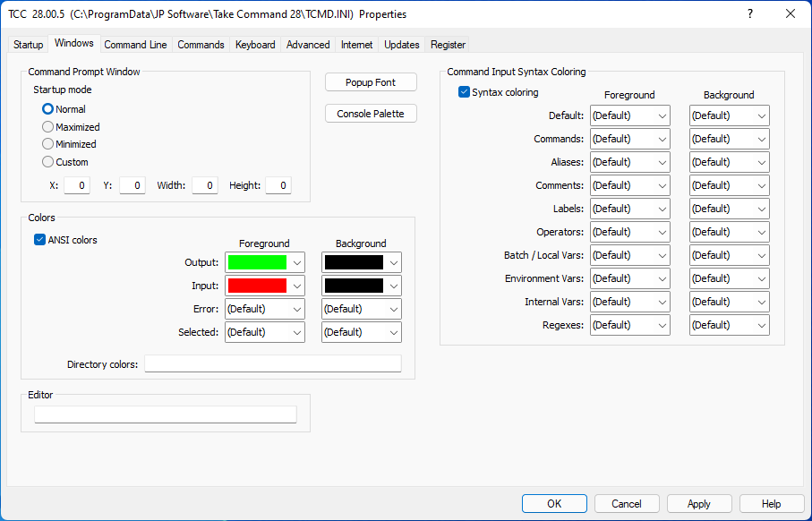Switch to the Advanced tab

(308, 45)
